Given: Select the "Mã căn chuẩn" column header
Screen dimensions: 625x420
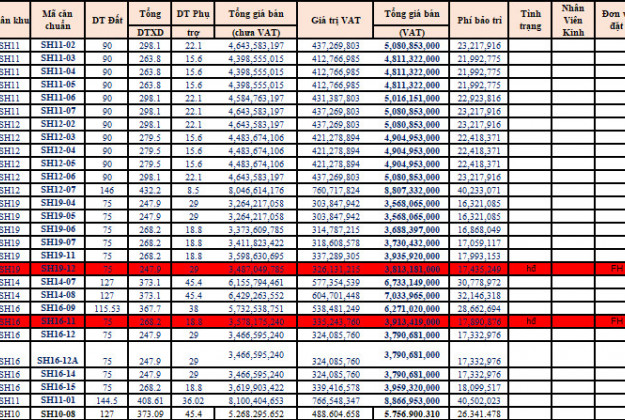Looking at the screenshot, I should coord(57,19).
